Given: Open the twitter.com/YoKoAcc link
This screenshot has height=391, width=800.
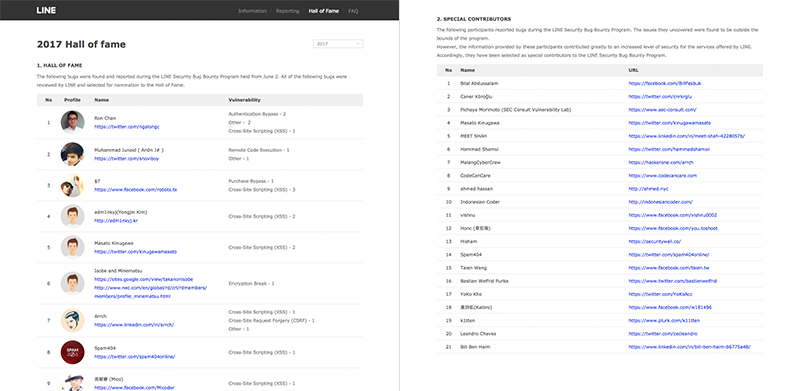Looking at the screenshot, I should [x=660, y=295].
